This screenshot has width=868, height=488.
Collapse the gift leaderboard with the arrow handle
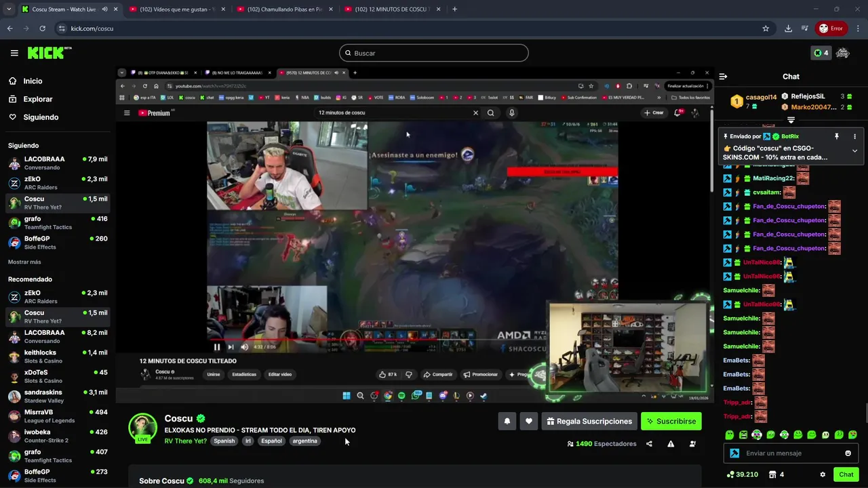[x=791, y=120]
